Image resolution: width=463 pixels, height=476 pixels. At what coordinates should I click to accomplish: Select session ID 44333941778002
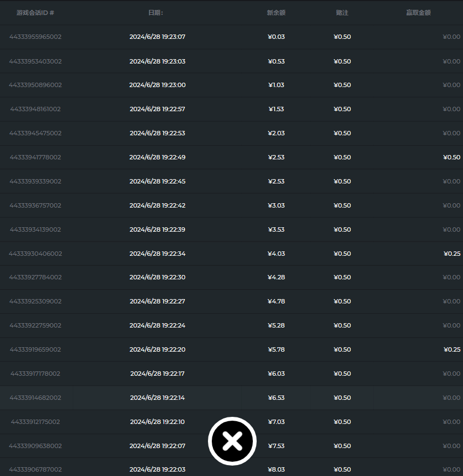click(x=36, y=157)
